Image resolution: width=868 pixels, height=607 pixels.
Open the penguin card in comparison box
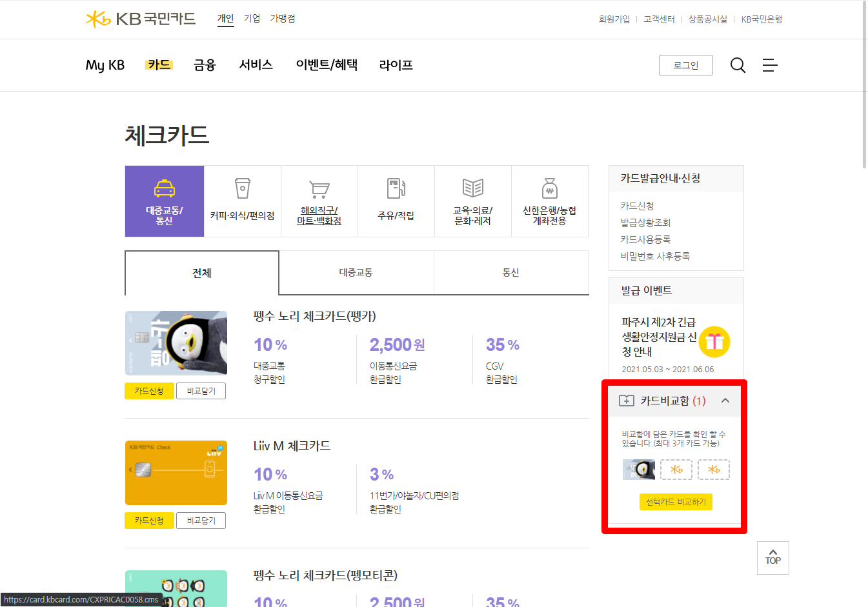639,470
